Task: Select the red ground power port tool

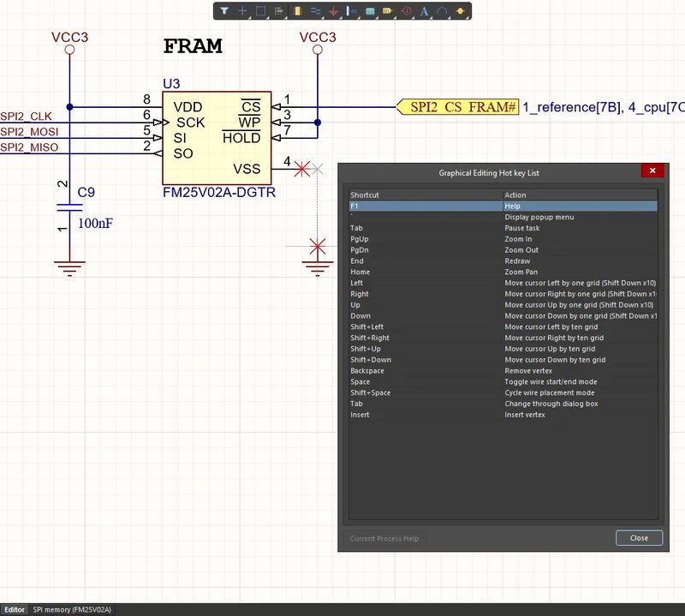Action: pyautogui.click(x=333, y=11)
